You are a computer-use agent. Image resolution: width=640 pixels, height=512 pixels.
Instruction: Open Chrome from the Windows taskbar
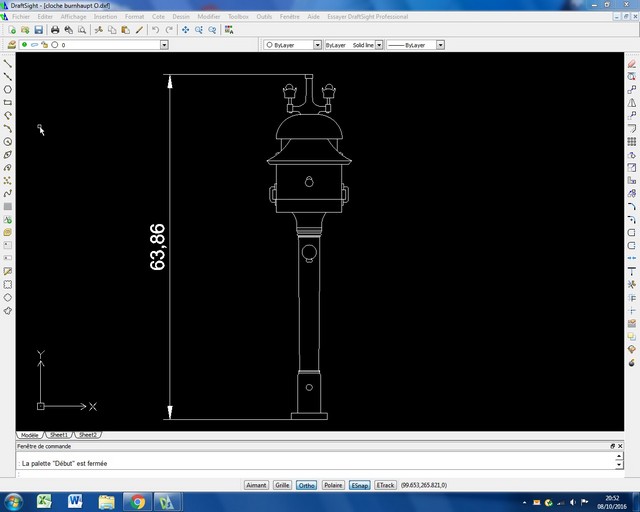click(x=138, y=502)
